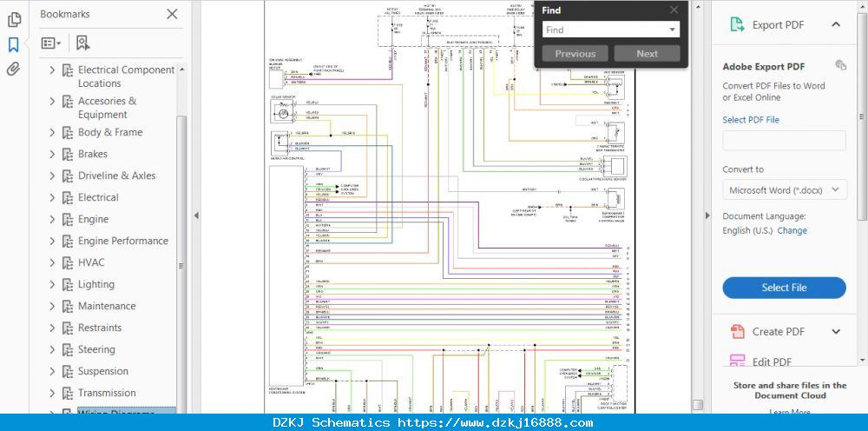Viewport: 868px width, 431px height.
Task: Open the Attachments paperclip icon
Action: [14, 70]
